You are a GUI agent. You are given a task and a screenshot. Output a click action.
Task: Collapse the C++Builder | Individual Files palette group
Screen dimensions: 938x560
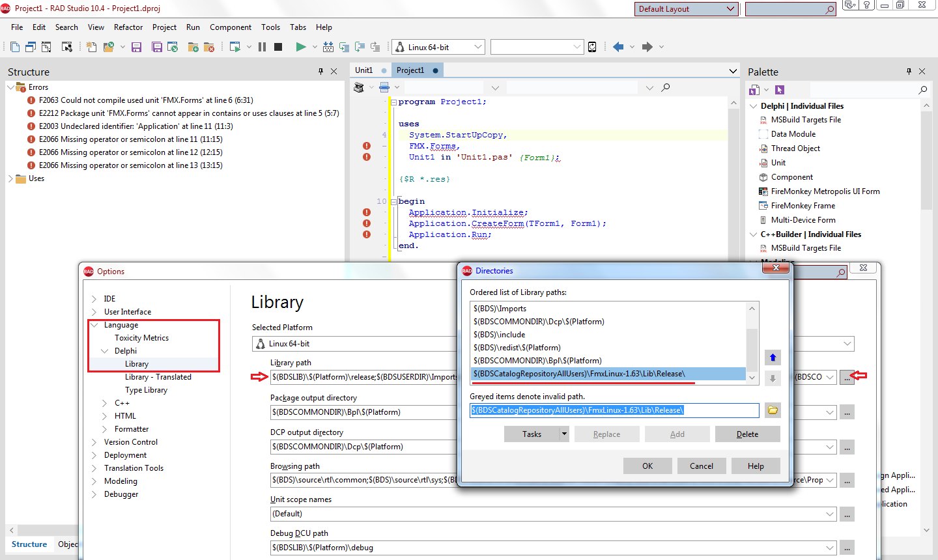click(754, 234)
